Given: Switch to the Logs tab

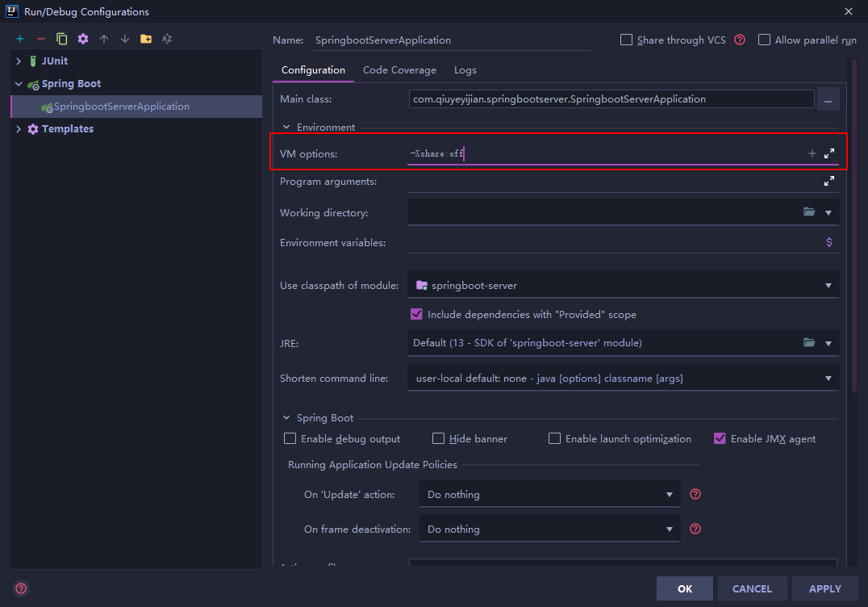Looking at the screenshot, I should tap(465, 70).
